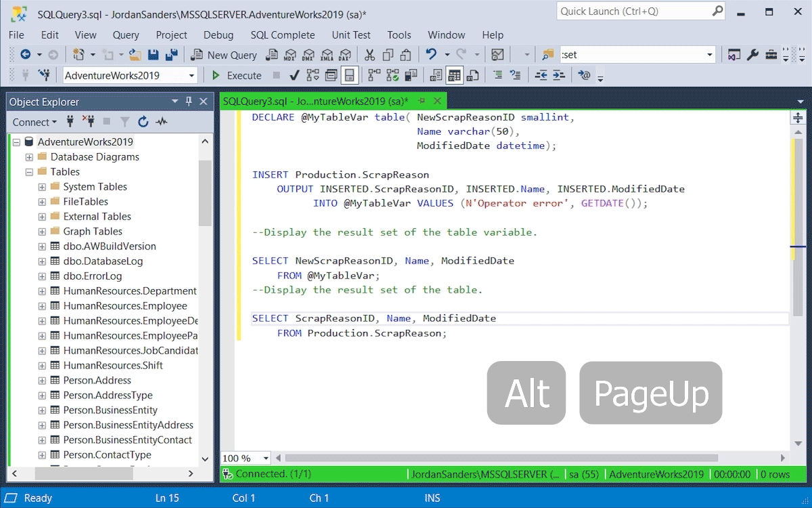Click the Disconnect icon in Object Explorer
Image resolution: width=812 pixels, height=508 pixels.
tap(89, 122)
